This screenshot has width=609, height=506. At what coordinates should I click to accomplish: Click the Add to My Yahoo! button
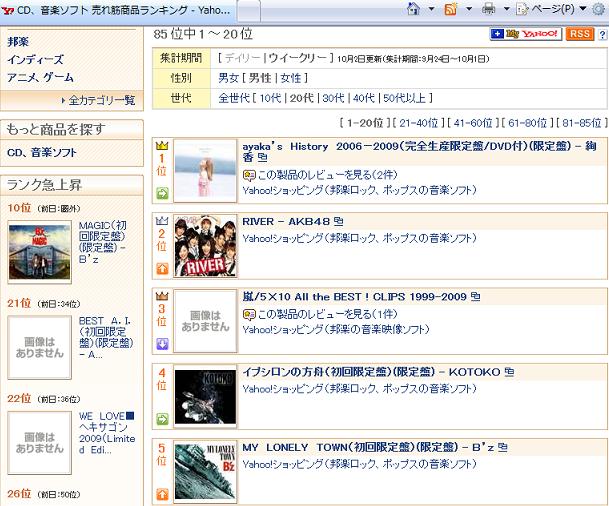pyautogui.click(x=526, y=34)
